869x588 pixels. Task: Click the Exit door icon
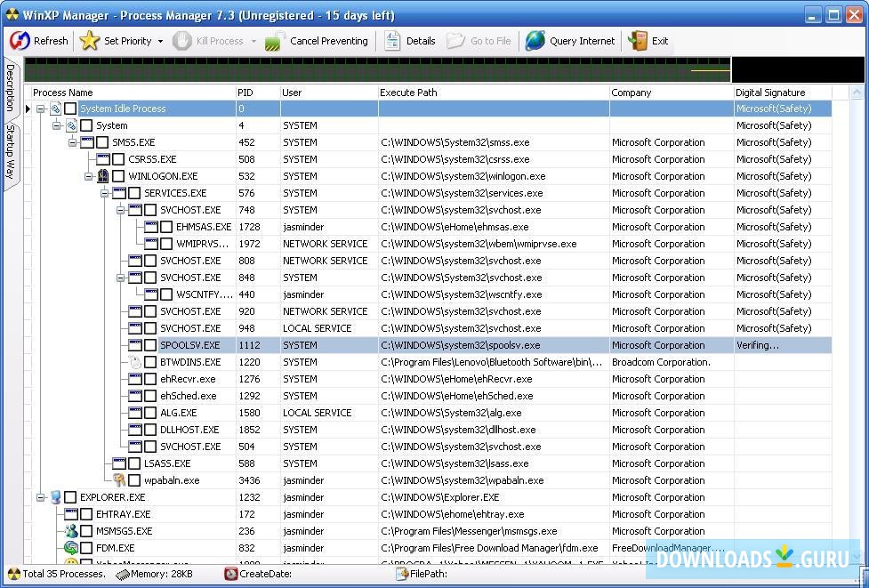coord(638,40)
